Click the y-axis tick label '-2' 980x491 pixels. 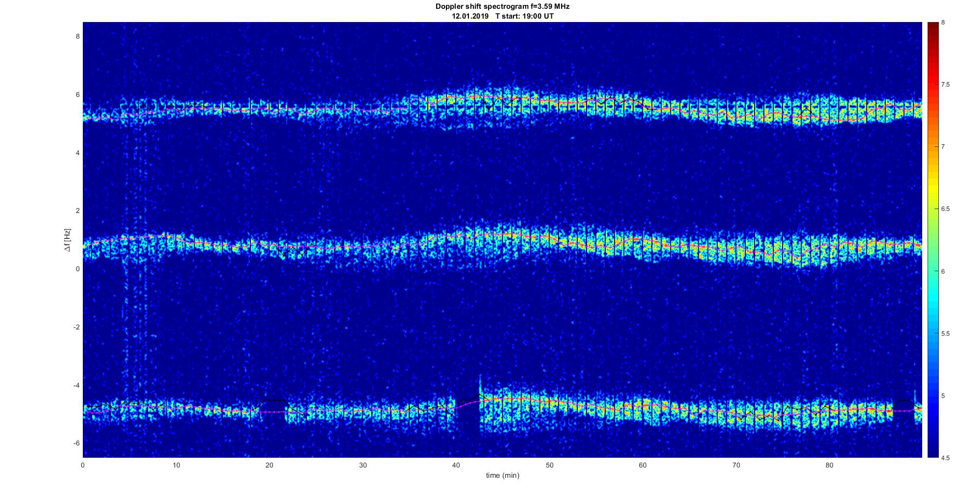point(76,327)
